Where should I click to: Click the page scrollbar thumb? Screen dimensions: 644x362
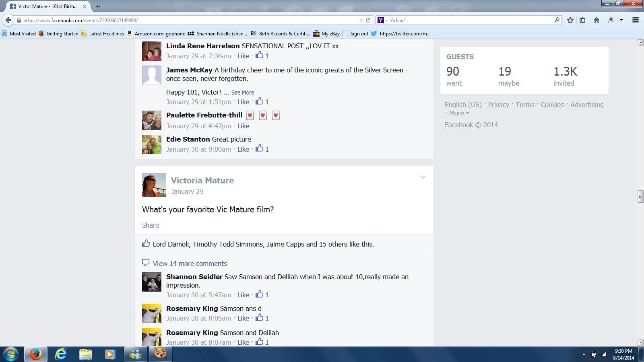coord(640,196)
